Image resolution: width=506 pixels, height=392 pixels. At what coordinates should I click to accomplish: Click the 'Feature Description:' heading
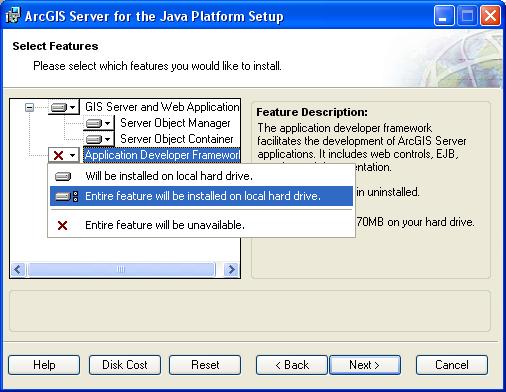pyautogui.click(x=312, y=112)
